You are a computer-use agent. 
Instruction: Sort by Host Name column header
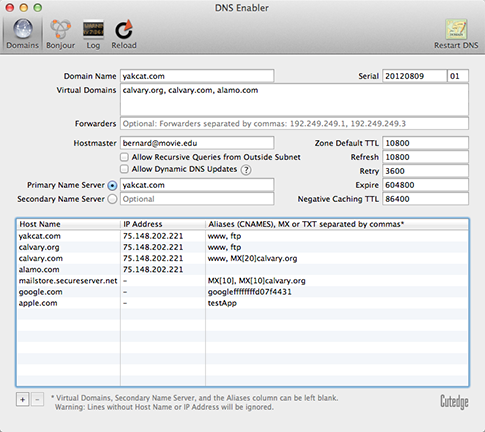tap(68, 224)
